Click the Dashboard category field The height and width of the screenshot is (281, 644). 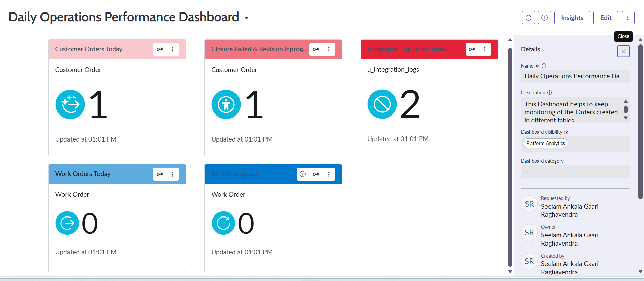point(575,172)
